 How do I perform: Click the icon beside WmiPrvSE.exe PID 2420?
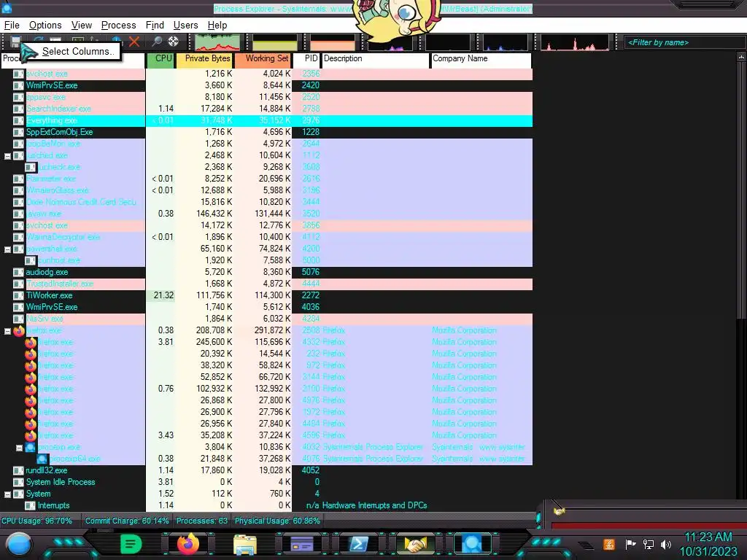(x=18, y=86)
